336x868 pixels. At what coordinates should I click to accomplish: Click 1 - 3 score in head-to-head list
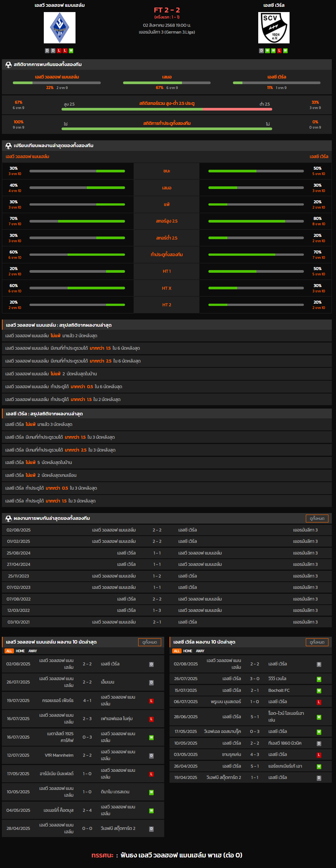pos(157,610)
